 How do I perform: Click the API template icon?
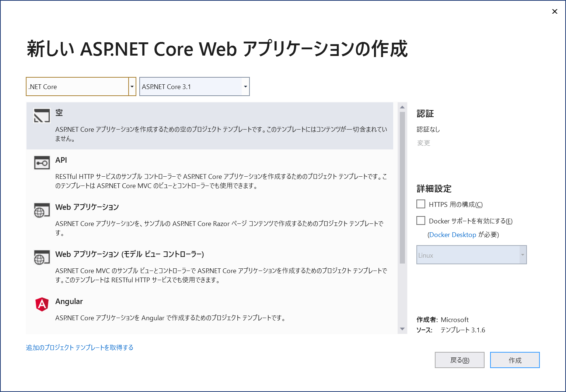(x=42, y=163)
